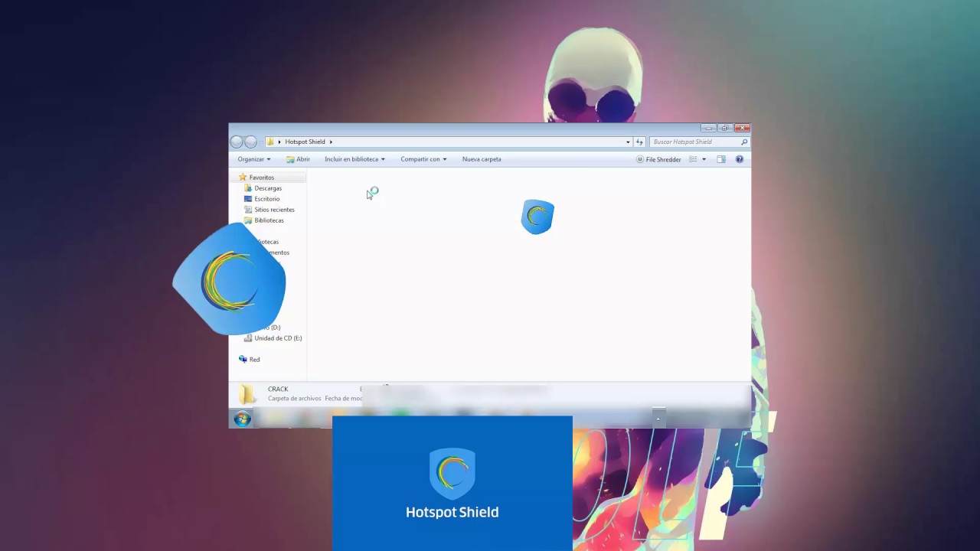
Task: Click the arrow before Hotspot Shield in the path
Action: pyautogui.click(x=279, y=142)
